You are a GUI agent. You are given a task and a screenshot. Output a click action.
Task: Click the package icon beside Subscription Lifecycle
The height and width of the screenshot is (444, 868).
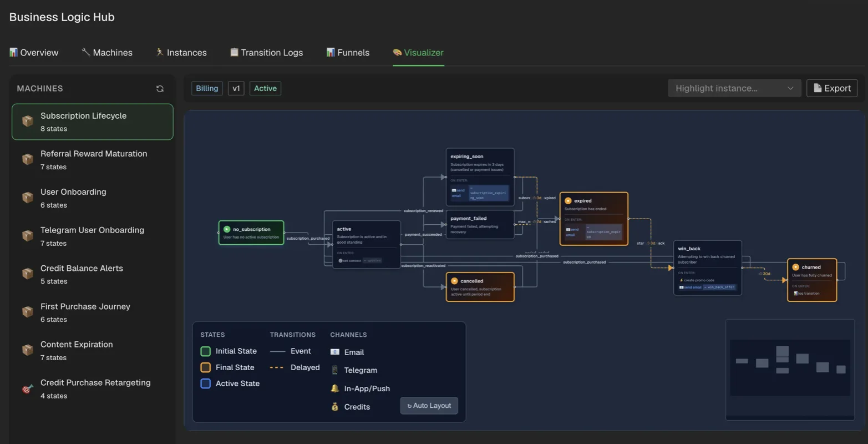(x=28, y=122)
